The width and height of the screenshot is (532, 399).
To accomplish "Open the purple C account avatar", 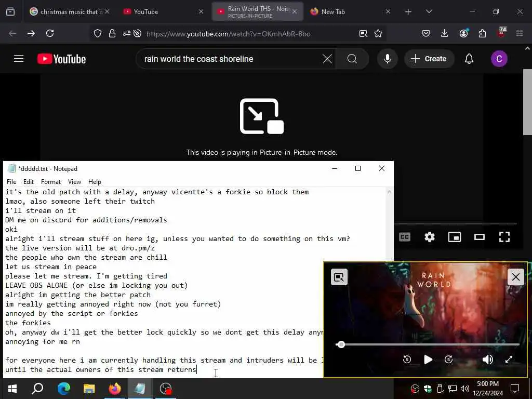I will pos(499,59).
